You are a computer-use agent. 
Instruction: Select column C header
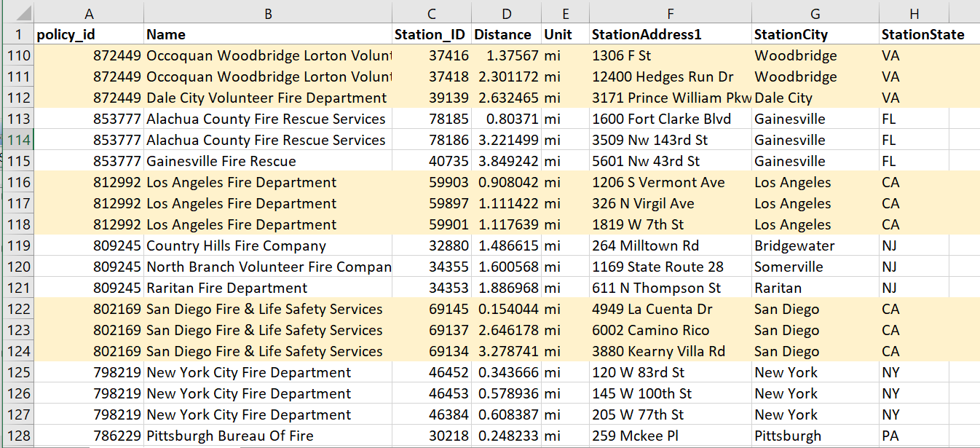(432, 13)
